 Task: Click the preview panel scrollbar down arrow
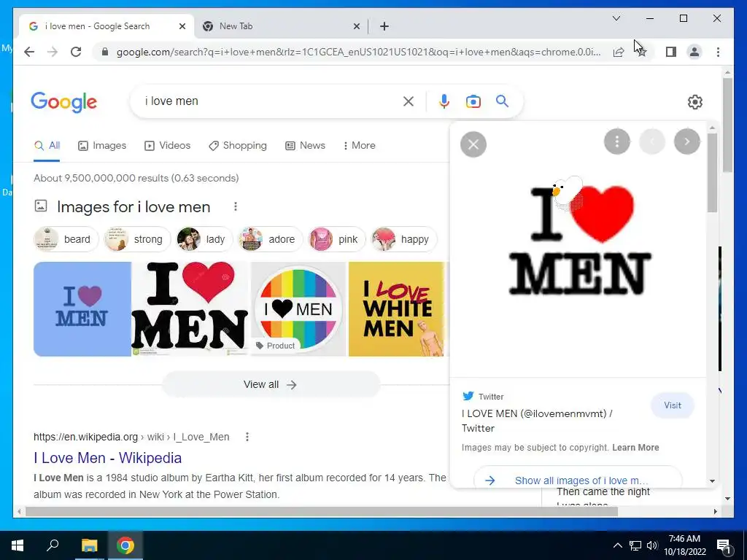coord(712,481)
